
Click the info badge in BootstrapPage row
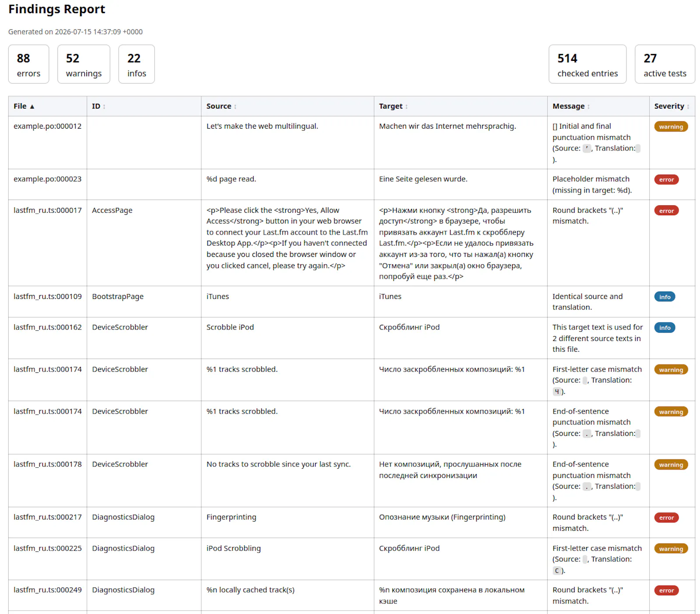(665, 297)
